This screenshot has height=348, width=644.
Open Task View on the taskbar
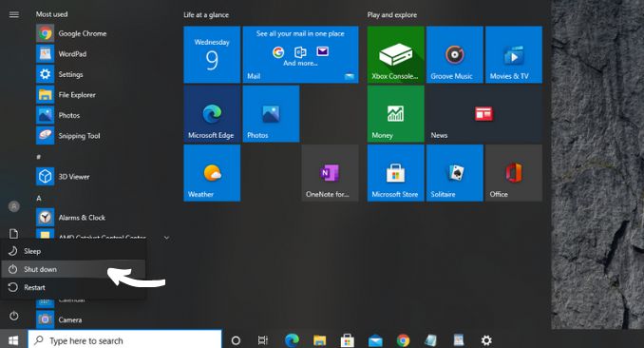263,340
